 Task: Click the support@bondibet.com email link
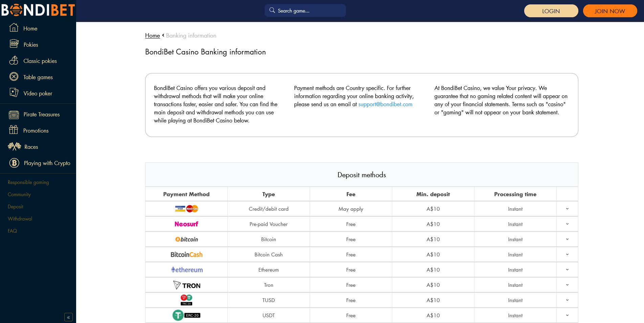(385, 105)
